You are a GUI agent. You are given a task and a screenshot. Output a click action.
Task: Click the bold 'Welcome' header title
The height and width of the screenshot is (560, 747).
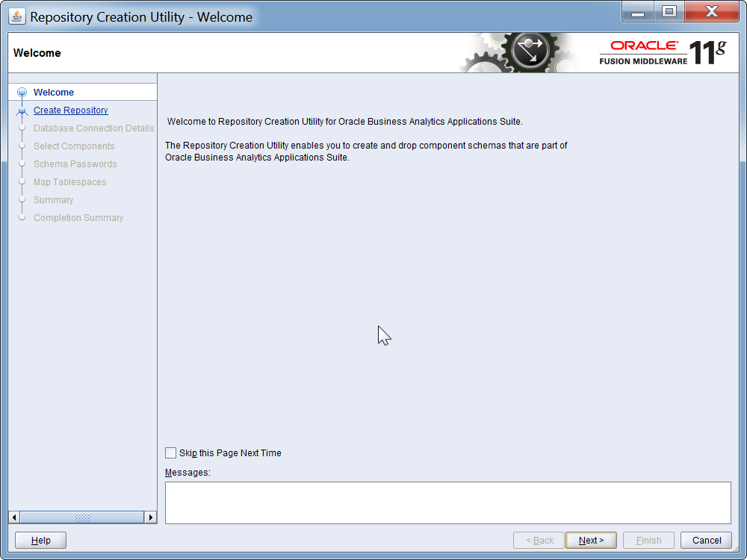(x=37, y=53)
